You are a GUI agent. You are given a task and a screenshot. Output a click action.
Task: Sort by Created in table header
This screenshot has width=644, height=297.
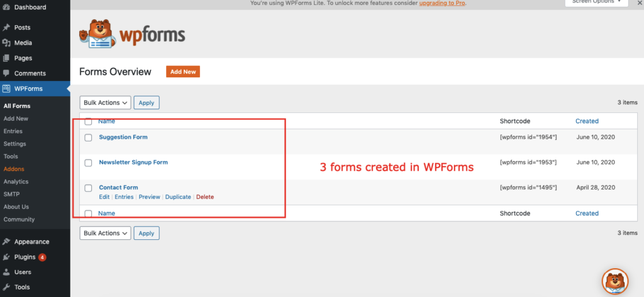point(587,121)
